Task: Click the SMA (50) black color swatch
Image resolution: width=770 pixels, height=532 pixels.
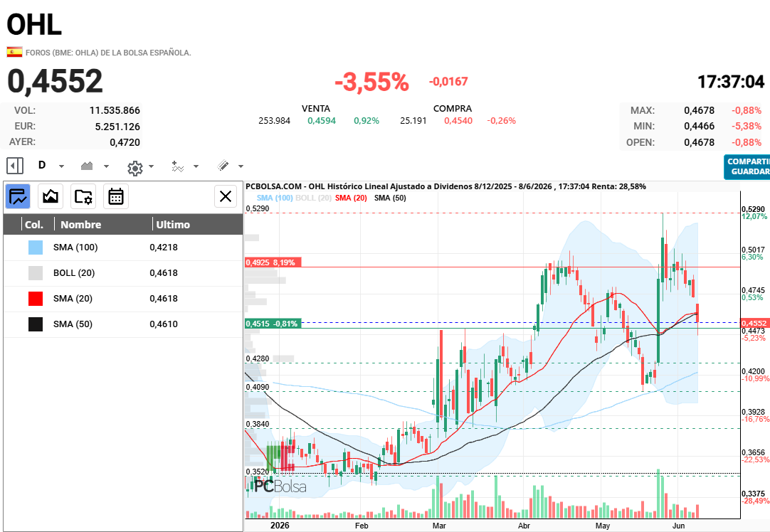Action: [x=36, y=324]
